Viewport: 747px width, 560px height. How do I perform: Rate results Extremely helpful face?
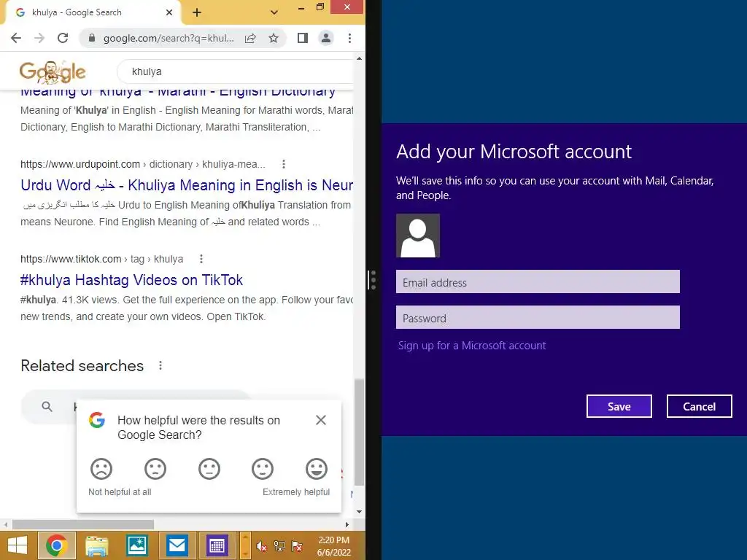[x=317, y=469]
